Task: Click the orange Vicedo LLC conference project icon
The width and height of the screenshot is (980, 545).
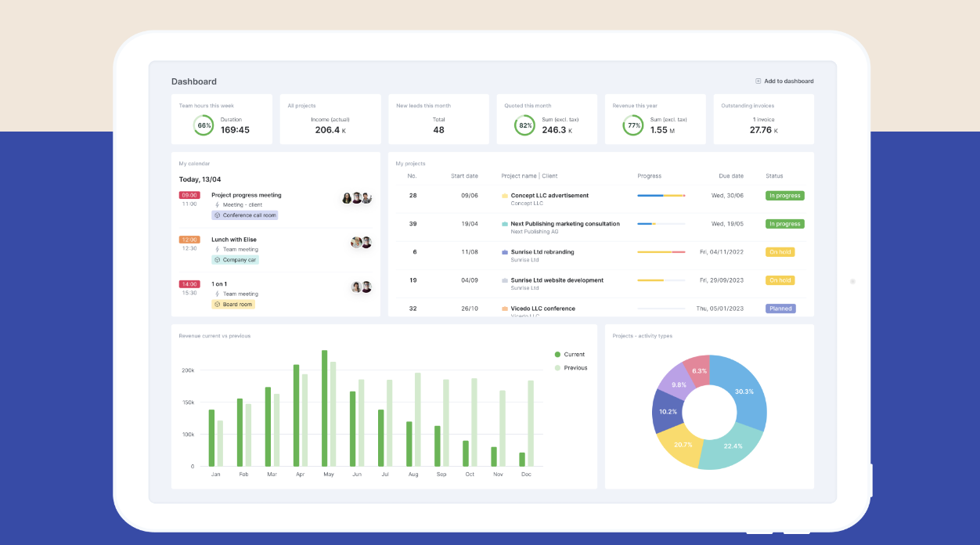Action: coord(505,309)
